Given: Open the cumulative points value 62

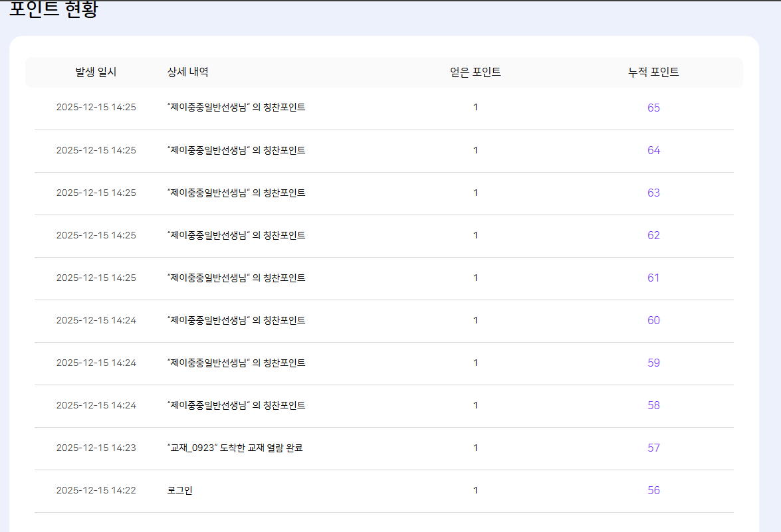Looking at the screenshot, I should pos(653,235).
